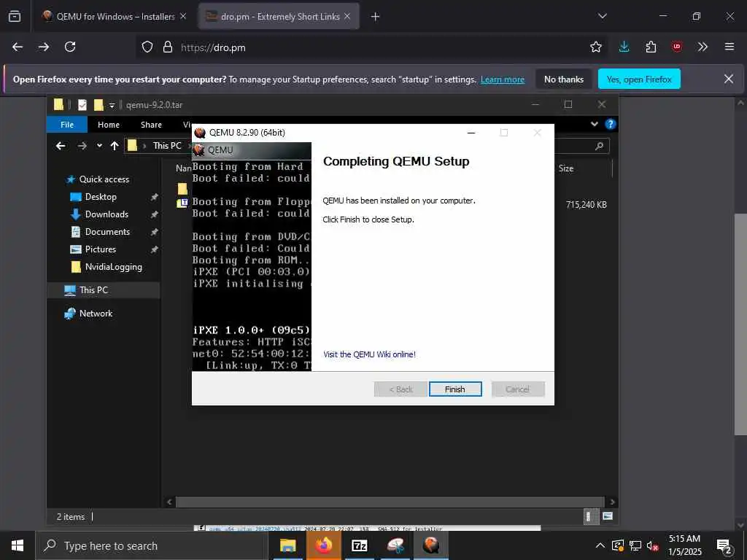Click the 'No thanks' button
This screenshot has height=560, width=747.
[x=564, y=79]
